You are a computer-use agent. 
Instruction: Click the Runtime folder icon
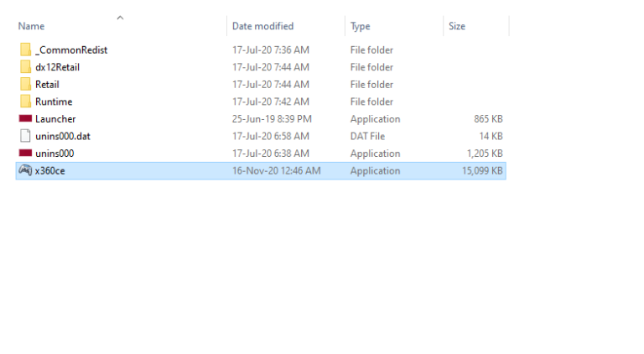point(25,102)
